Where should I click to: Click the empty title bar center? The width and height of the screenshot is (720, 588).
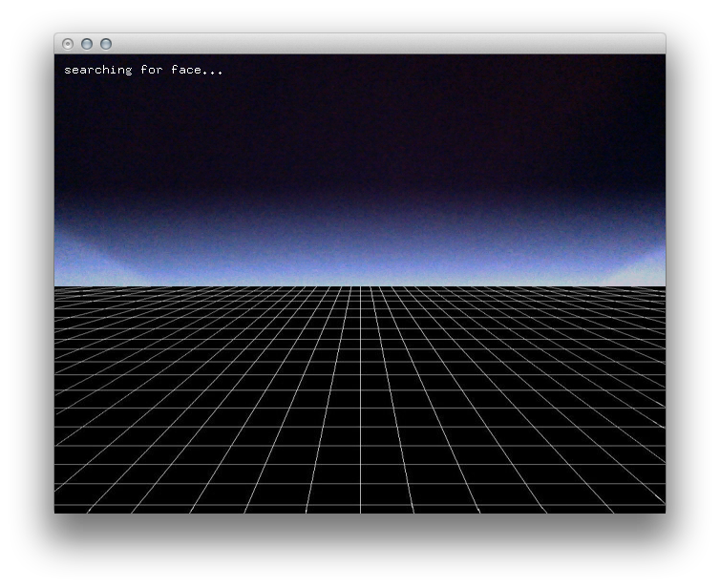360,44
